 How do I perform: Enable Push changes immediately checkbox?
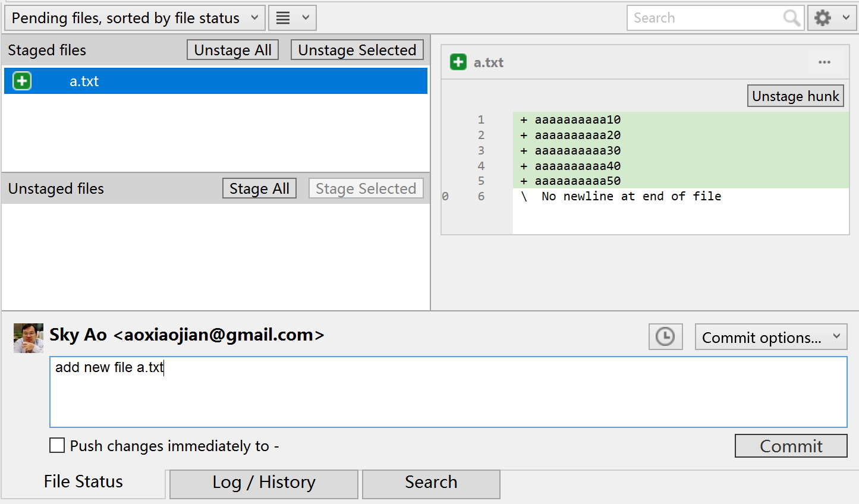(x=57, y=446)
